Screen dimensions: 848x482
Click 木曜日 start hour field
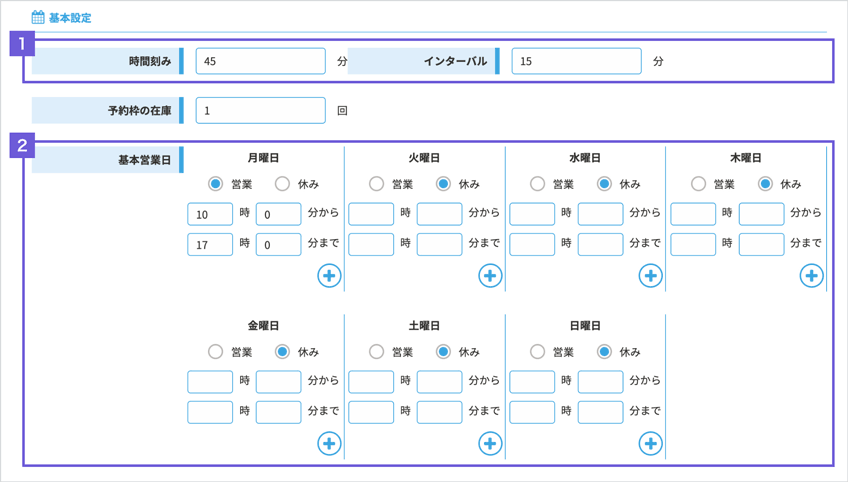coord(693,214)
